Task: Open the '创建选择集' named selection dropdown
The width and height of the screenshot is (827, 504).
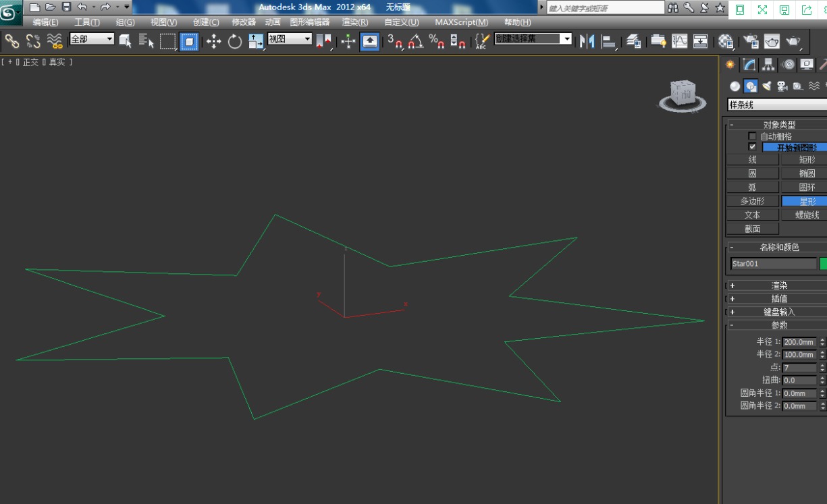Action: (x=533, y=38)
